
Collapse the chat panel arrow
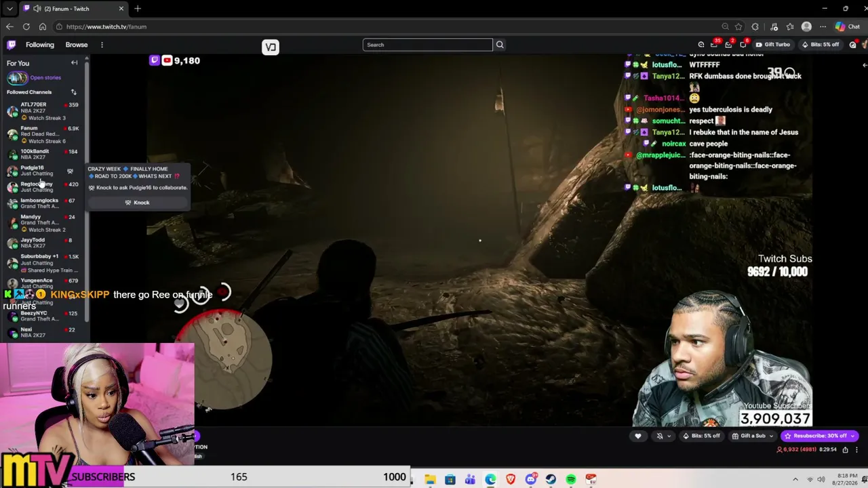864,65
